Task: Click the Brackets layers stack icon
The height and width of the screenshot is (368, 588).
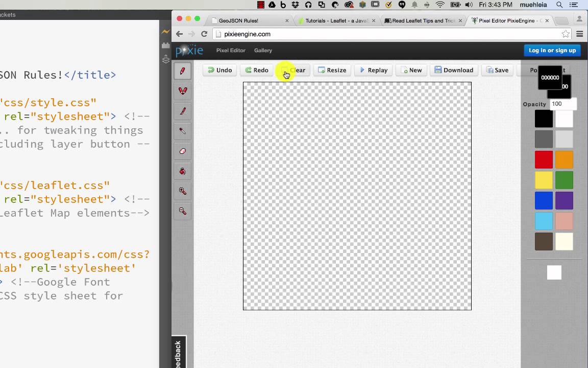Action: [165, 59]
